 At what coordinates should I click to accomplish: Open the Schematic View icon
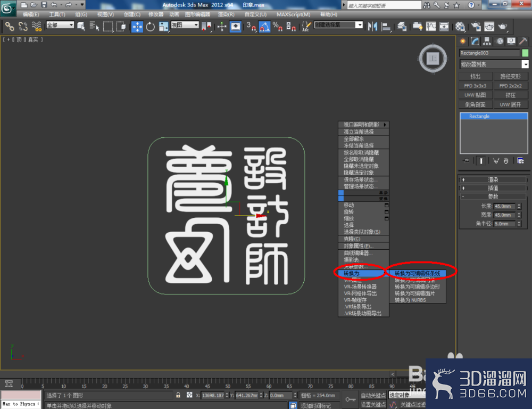tap(444, 27)
